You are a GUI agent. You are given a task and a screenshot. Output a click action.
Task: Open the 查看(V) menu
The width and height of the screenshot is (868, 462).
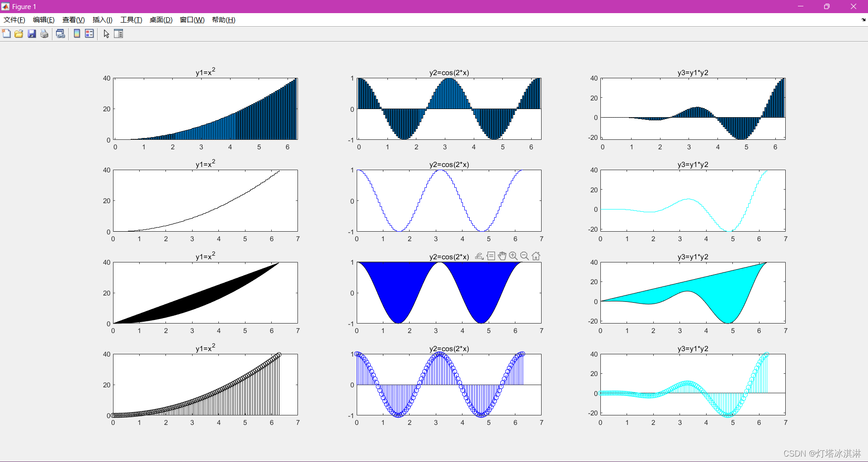pyautogui.click(x=74, y=20)
